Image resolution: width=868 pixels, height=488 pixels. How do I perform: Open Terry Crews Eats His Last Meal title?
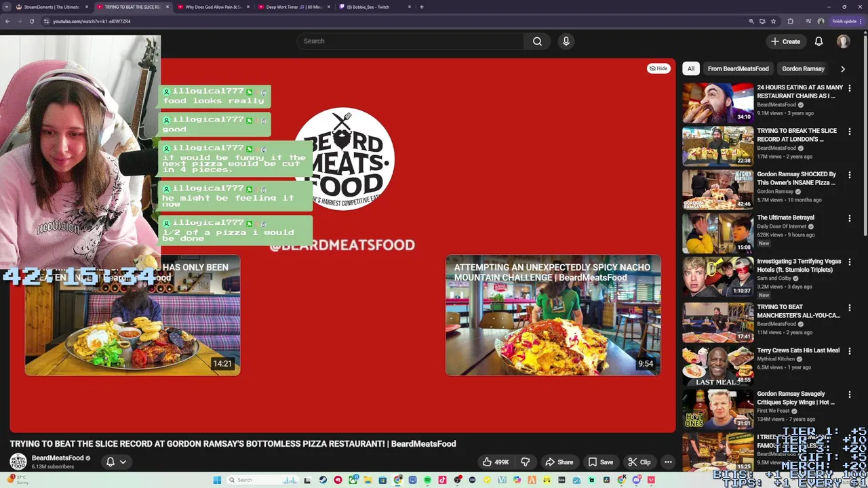click(x=798, y=350)
